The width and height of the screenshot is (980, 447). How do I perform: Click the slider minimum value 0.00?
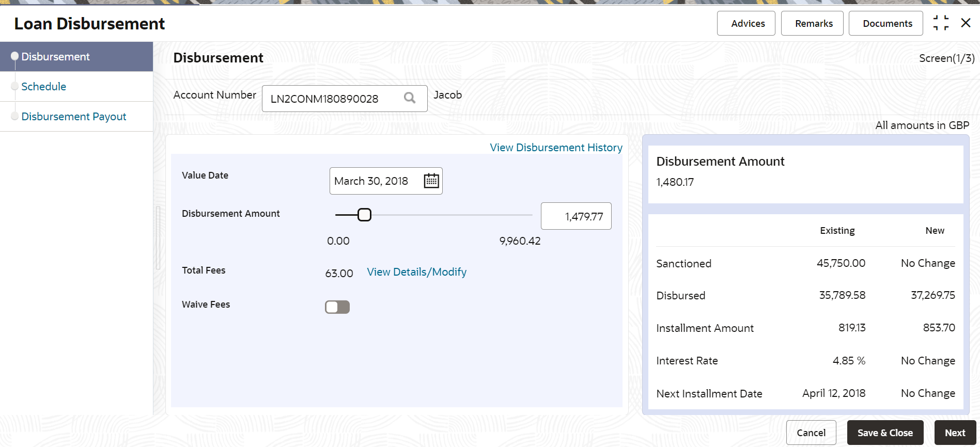tap(338, 241)
